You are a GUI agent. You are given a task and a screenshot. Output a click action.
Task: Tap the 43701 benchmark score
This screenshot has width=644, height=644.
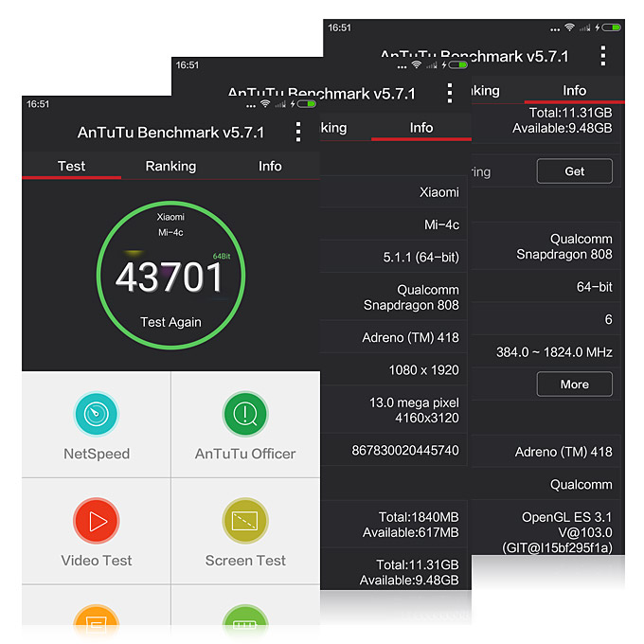tap(170, 277)
